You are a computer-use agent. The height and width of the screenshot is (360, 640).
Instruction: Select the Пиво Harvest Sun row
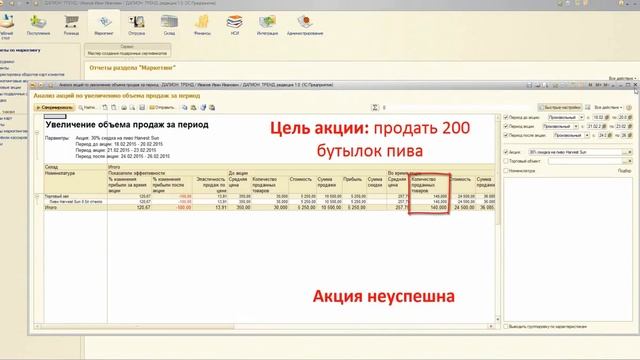point(76,202)
